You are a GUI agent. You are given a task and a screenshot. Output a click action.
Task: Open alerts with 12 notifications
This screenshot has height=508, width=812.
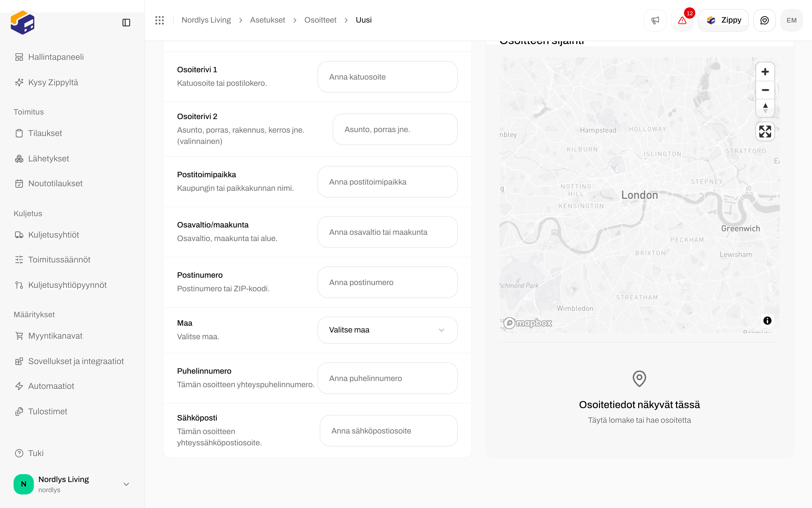(682, 20)
